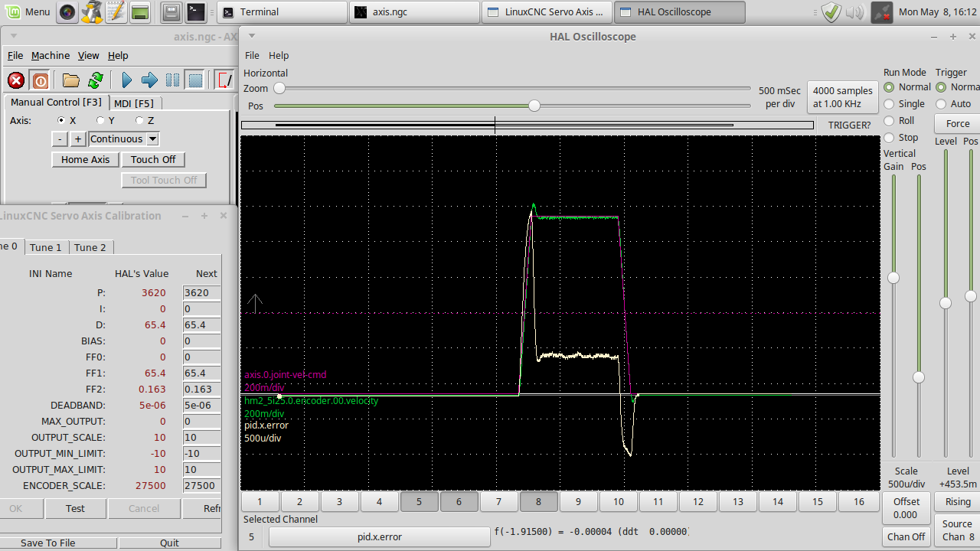Launch terminal from the panel launcher icon
This screenshot has width=980, height=551.
point(196,11)
